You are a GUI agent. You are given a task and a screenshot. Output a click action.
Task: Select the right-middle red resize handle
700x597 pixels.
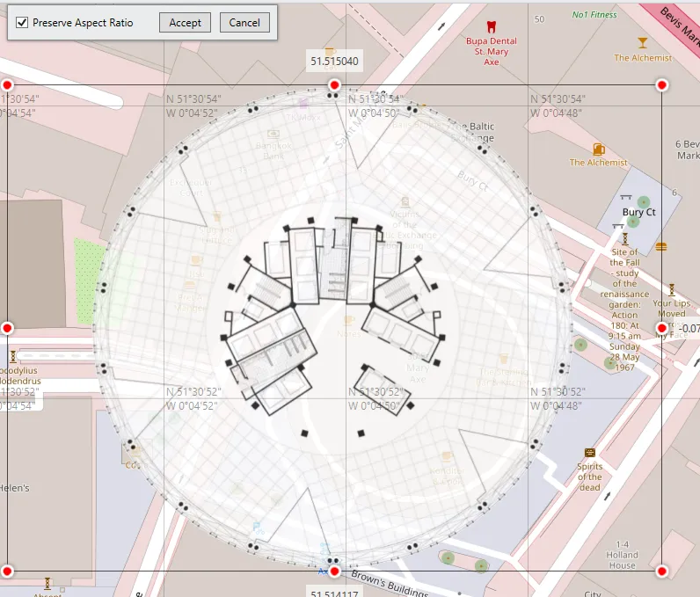click(661, 329)
